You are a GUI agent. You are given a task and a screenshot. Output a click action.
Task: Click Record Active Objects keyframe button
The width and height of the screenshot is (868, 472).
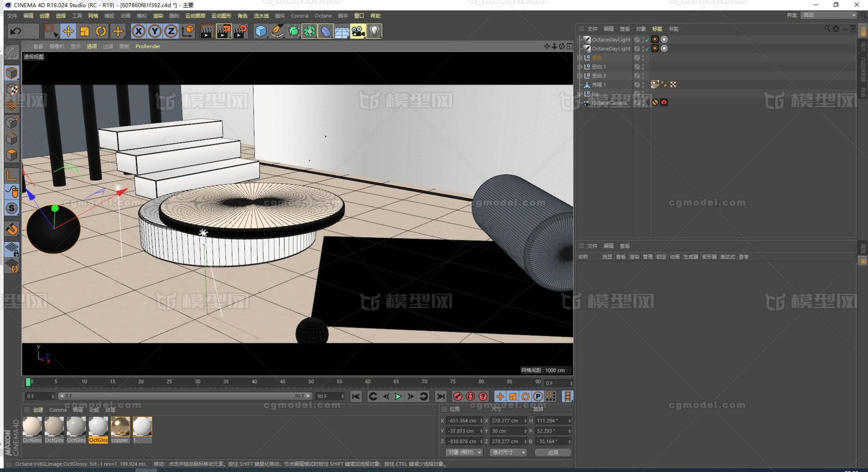click(458, 397)
